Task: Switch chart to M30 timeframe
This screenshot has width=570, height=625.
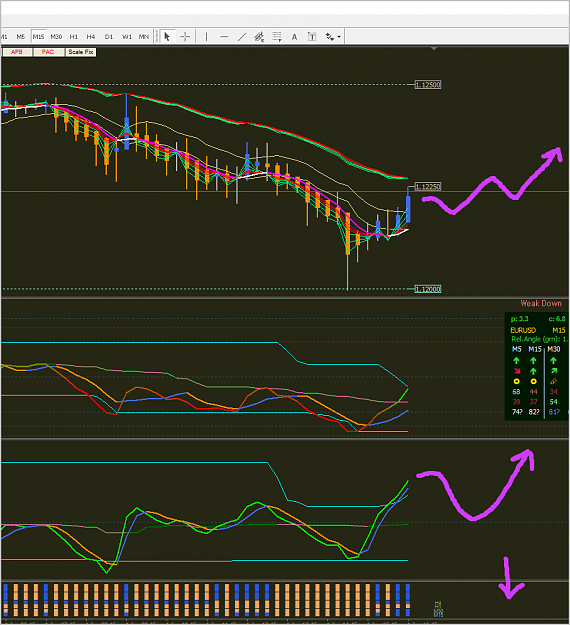Action: coord(56,37)
